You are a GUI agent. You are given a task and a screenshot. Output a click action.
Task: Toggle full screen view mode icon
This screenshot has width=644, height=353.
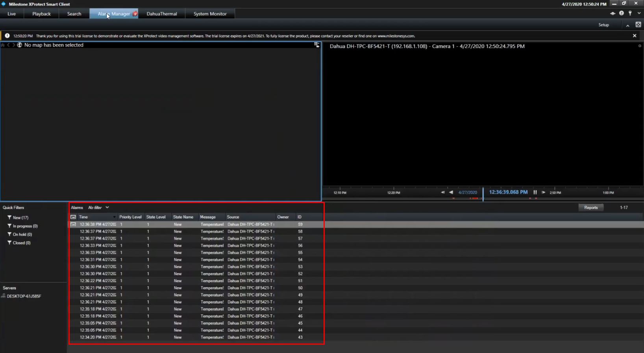click(x=638, y=25)
